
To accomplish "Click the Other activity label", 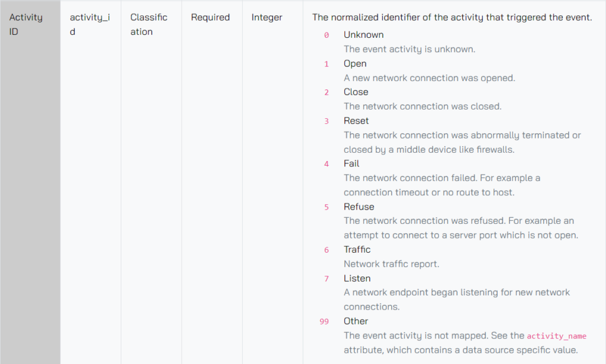I will [356, 321].
